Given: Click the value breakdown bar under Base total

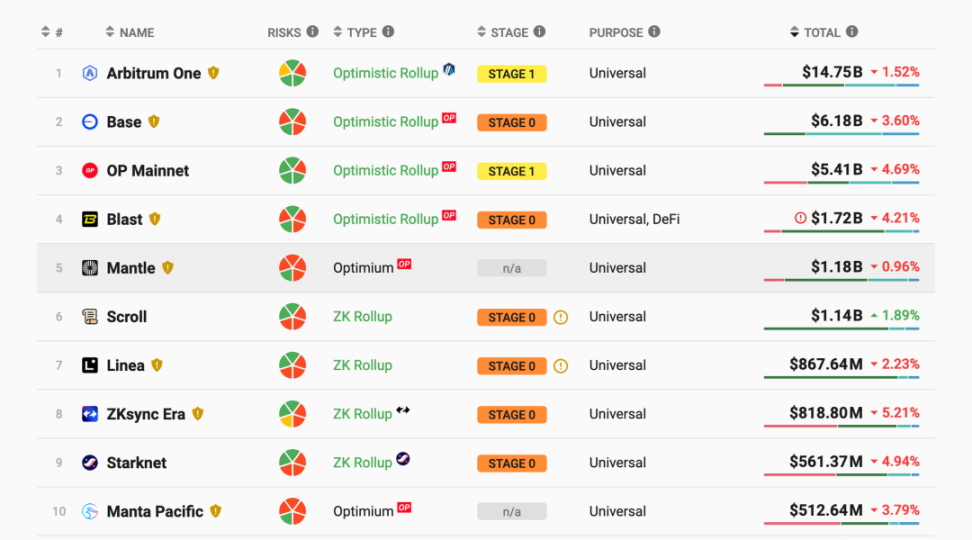Looking at the screenshot, I should (x=841, y=134).
